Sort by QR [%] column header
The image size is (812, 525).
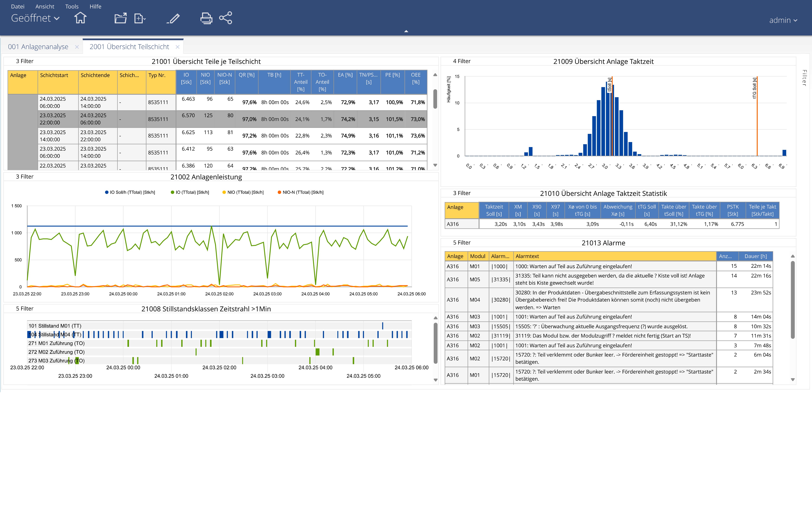tap(246, 82)
